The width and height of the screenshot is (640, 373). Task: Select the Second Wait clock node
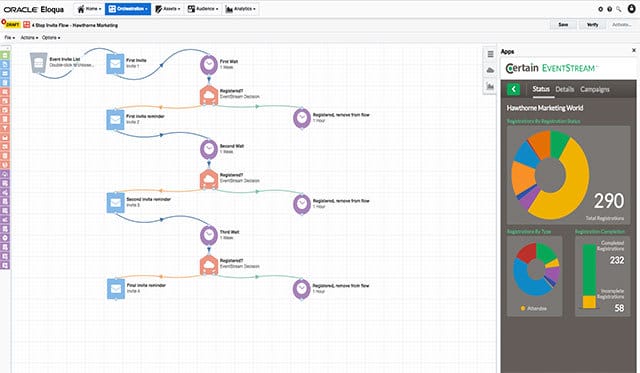point(209,149)
